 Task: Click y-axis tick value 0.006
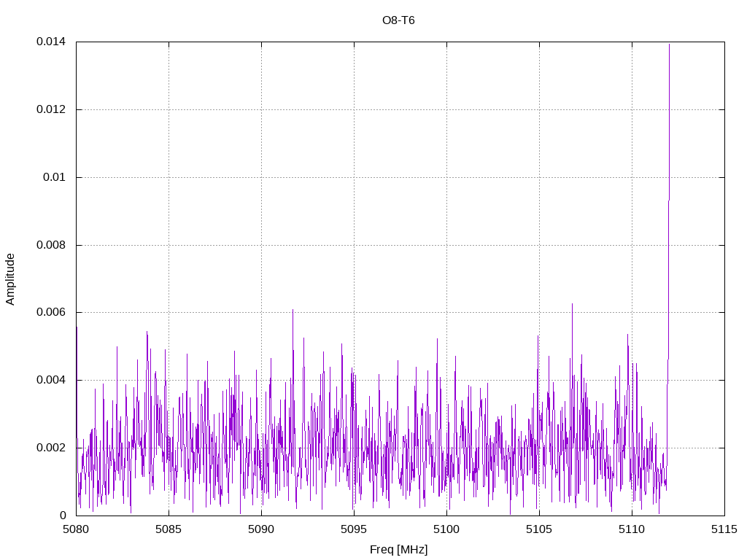pyautogui.click(x=51, y=312)
